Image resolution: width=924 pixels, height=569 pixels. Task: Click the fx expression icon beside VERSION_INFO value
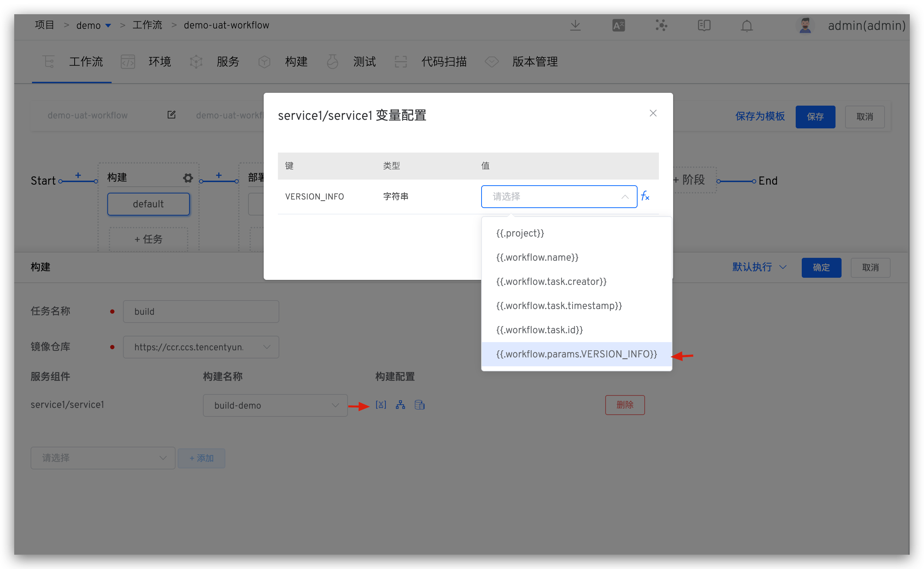[x=645, y=196]
